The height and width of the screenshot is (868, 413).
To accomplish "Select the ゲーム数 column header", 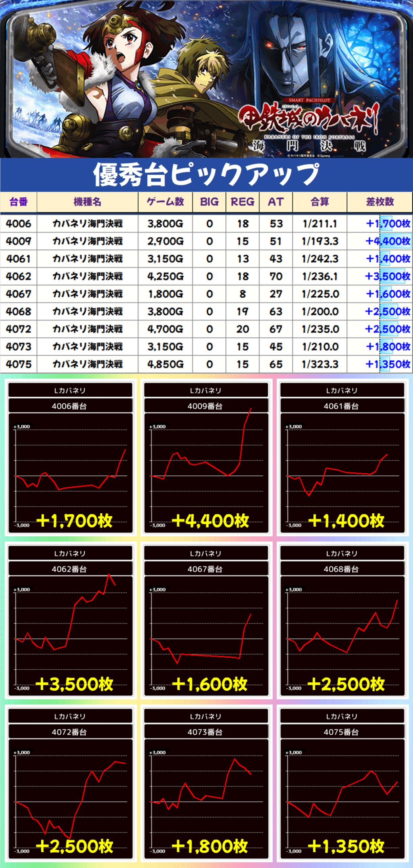I will click(165, 202).
